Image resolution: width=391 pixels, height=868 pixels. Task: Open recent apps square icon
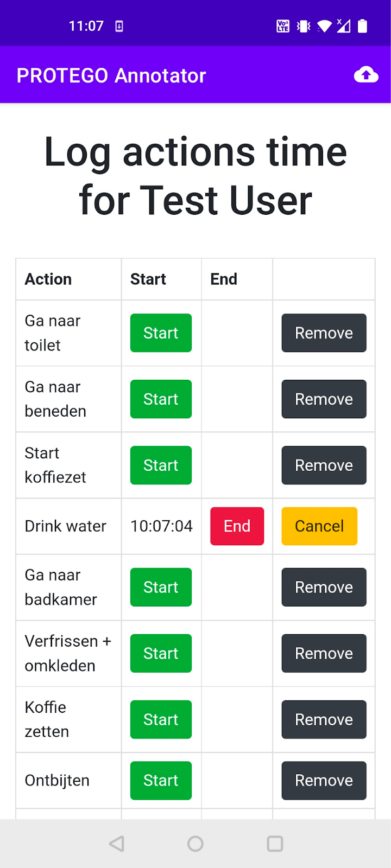pyautogui.click(x=275, y=844)
